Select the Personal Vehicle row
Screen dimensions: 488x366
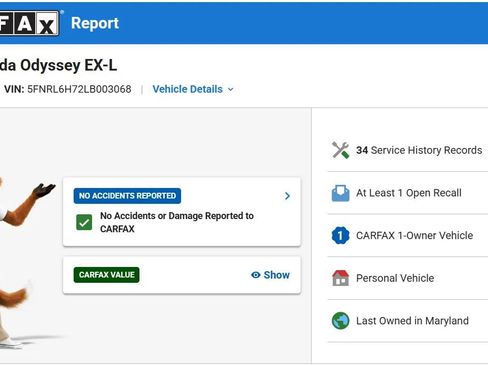click(408, 278)
